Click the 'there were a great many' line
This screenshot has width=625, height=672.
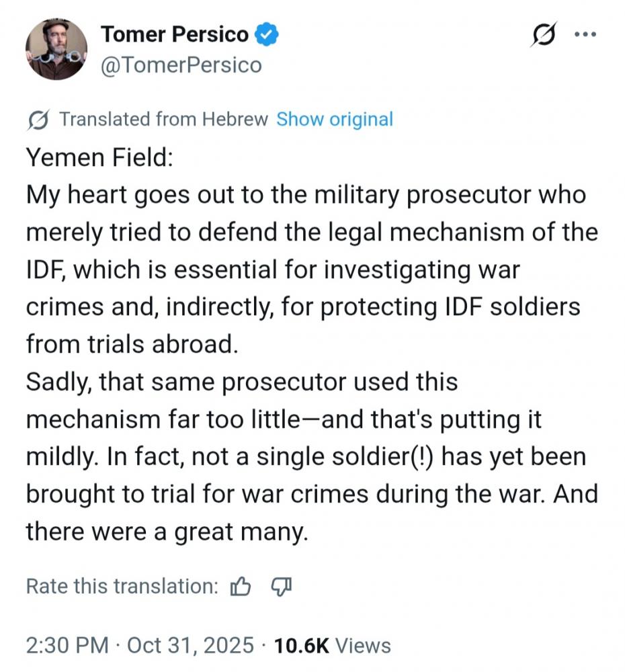[167, 532]
